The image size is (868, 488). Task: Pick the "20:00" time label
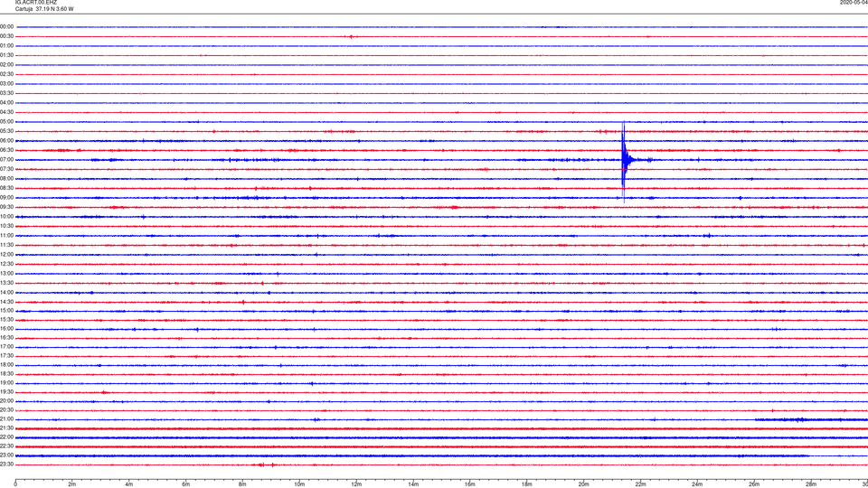(6, 401)
